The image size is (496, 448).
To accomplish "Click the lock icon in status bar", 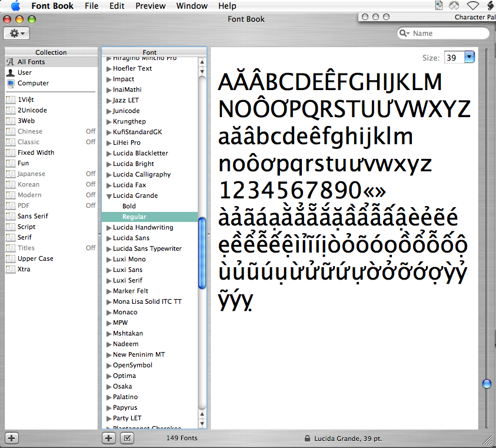I will [307, 439].
